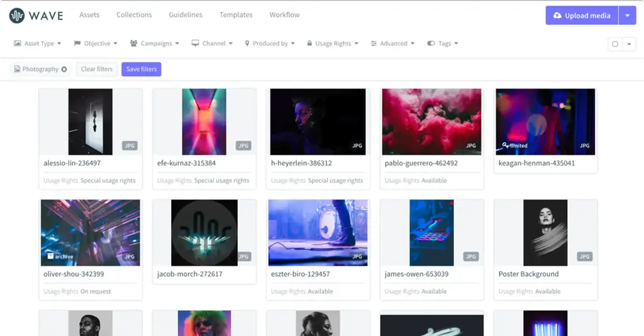
Task: Click 'On request' usage rights text
Action: click(x=96, y=291)
